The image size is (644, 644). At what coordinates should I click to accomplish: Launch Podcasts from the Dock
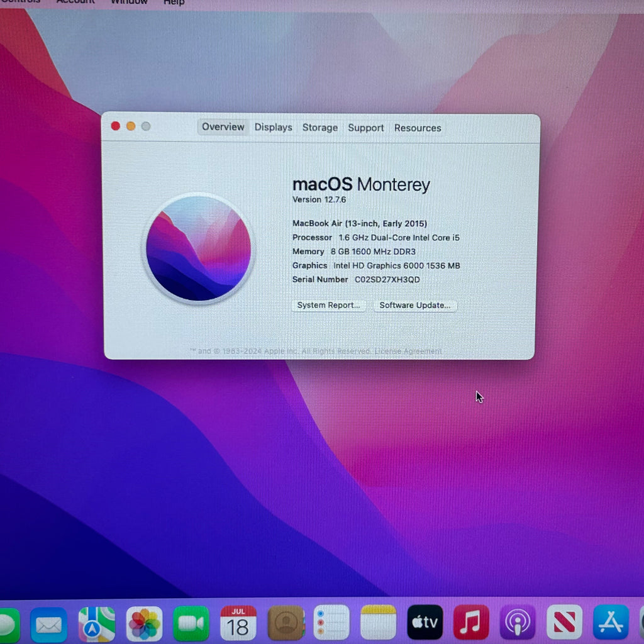[518, 622]
